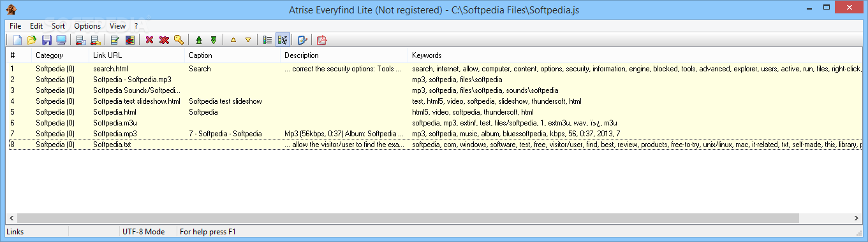Click keywords "mp3, softpedia, files\softpedia, sounds\softpedia"
This screenshot has width=868, height=242.
click(485, 90)
